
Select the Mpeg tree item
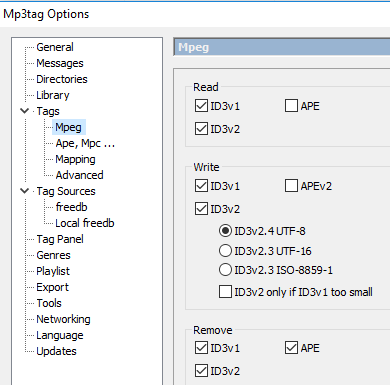[x=68, y=127]
